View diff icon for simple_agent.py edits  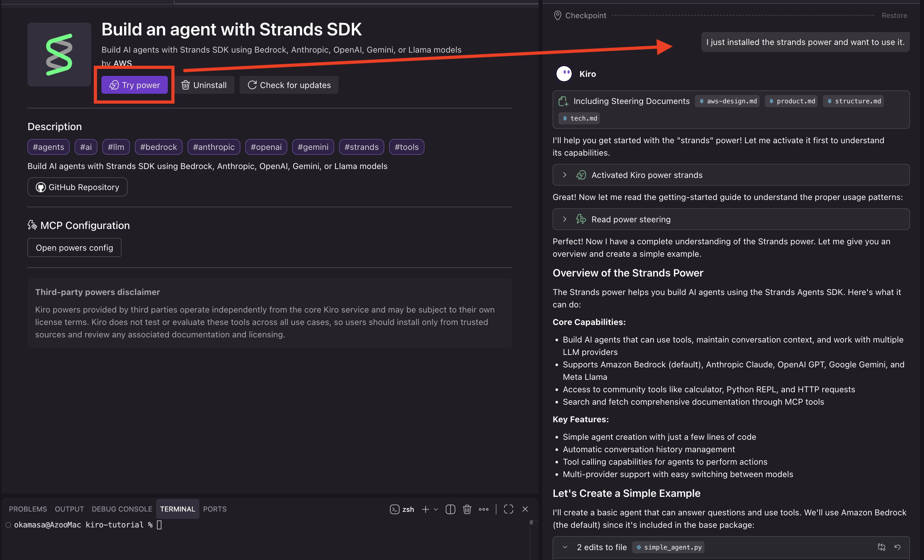pyautogui.click(x=881, y=547)
